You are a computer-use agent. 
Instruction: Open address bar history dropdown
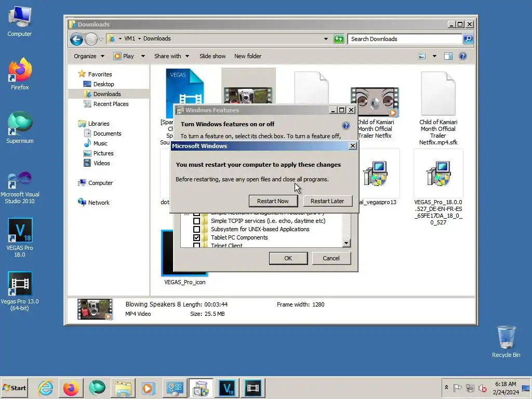click(326, 39)
